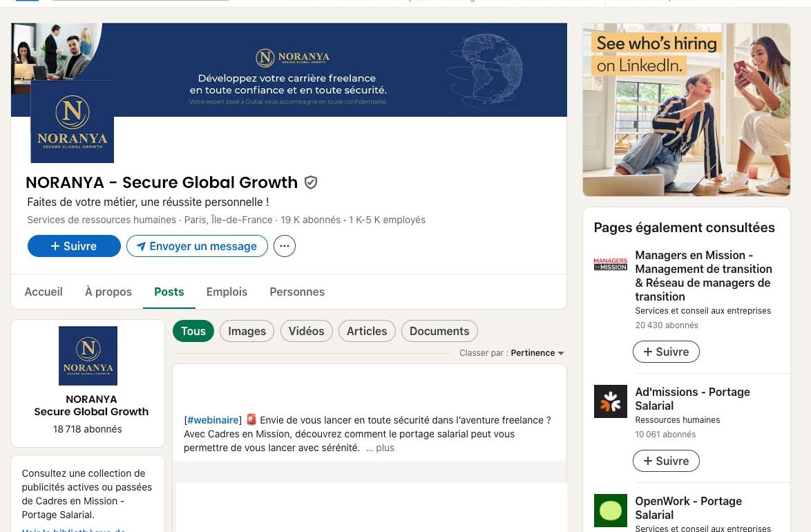Click NORANYA logo in the sidebar card
Screen dimensions: 811x532
(x=88, y=356)
